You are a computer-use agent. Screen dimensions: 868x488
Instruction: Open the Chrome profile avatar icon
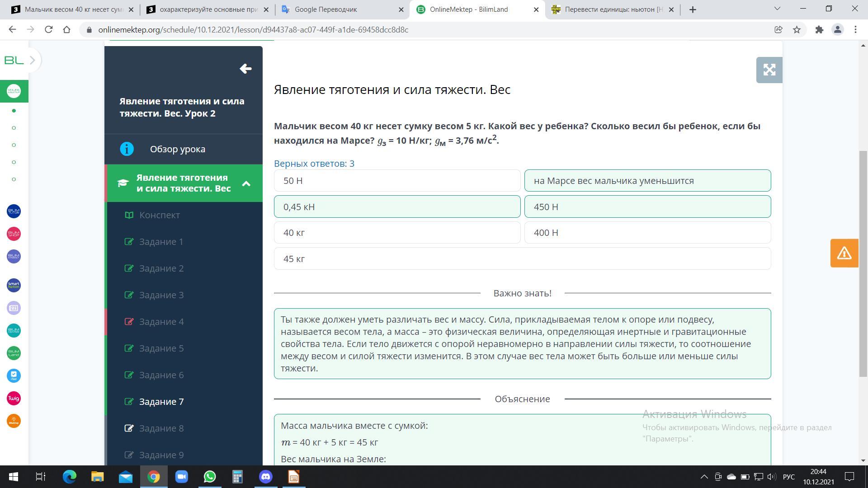pos(837,29)
